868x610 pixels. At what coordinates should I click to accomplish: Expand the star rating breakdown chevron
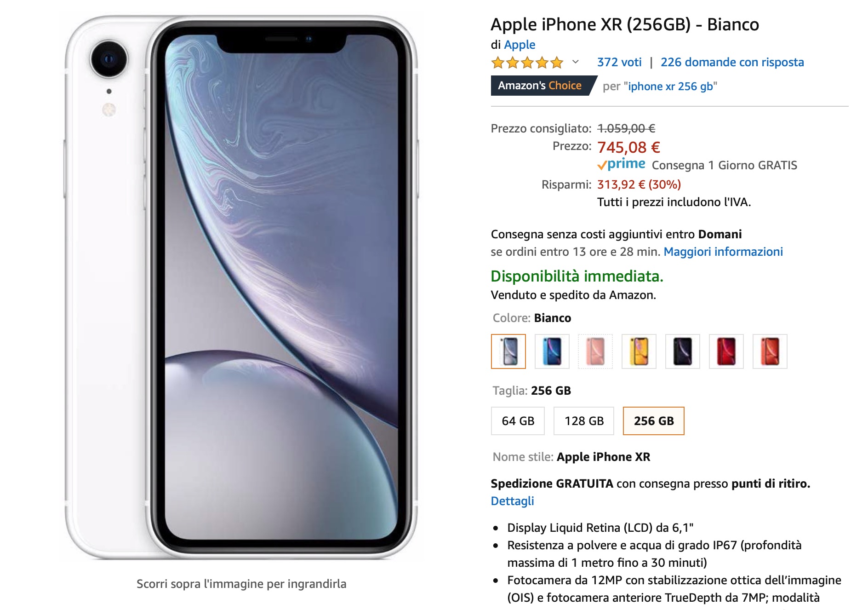(x=575, y=62)
